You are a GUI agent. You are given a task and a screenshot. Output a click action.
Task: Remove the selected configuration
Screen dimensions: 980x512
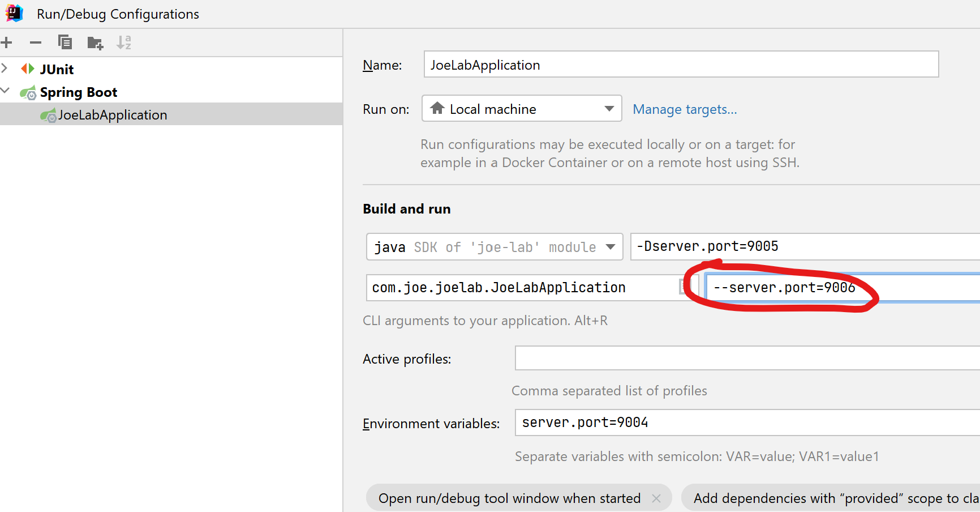pos(36,42)
